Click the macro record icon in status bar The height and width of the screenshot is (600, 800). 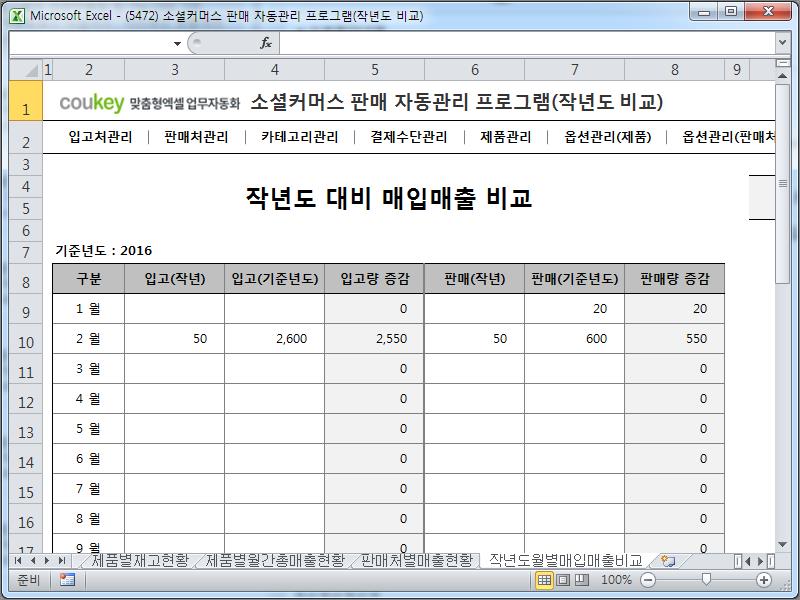67,580
